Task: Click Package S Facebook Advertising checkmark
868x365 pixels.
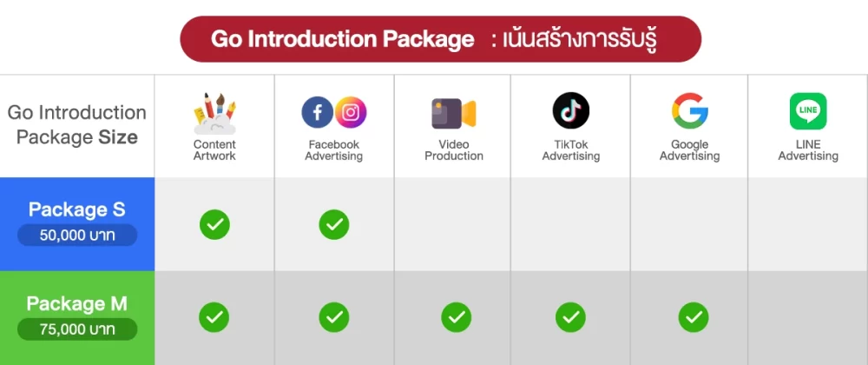Action: point(334,224)
